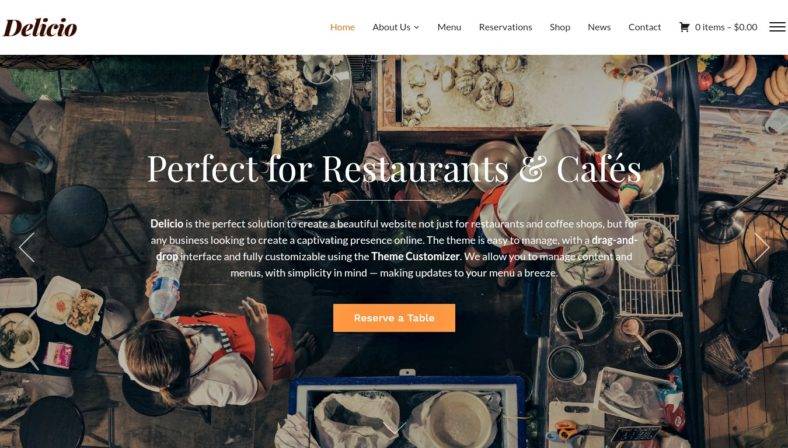View cart showing 0 items – $0.00
788x448 pixels.
click(x=718, y=27)
